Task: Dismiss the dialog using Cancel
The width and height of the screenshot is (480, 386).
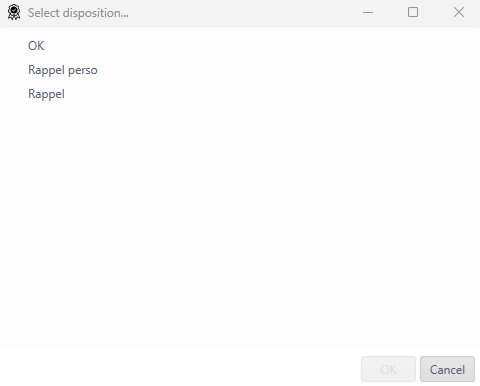Action: click(447, 369)
